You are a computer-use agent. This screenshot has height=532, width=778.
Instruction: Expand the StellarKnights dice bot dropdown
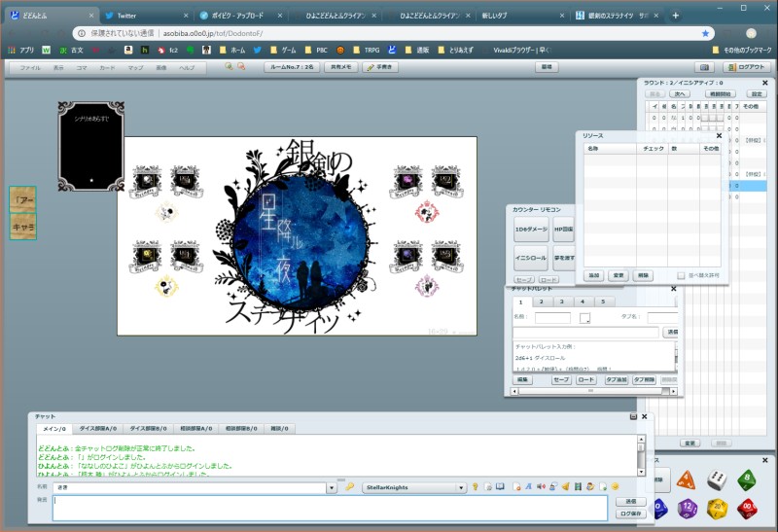461,486
